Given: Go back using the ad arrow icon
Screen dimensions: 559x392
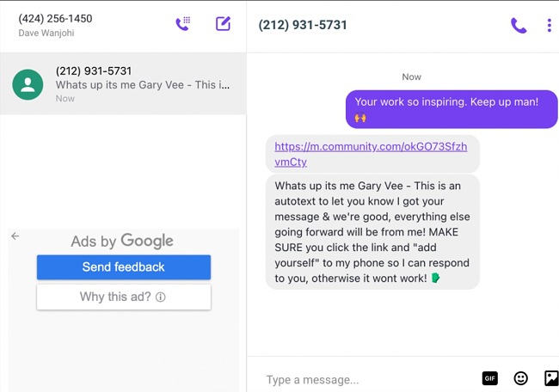Looking at the screenshot, I should [x=15, y=236].
